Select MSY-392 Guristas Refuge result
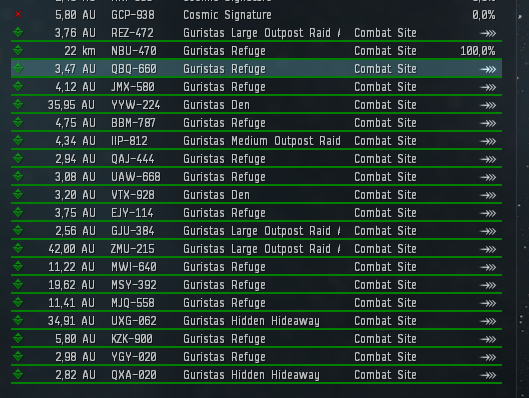 click(x=256, y=285)
